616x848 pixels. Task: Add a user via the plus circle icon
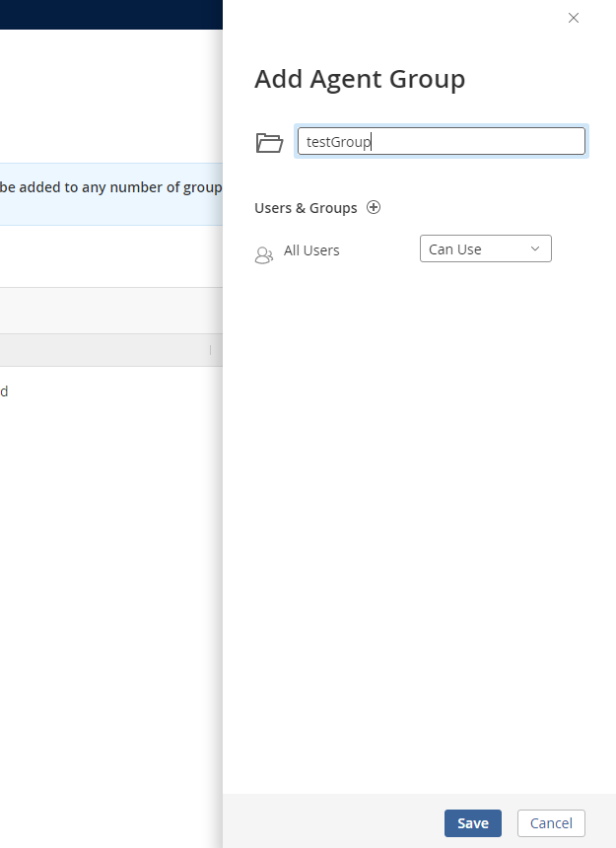pyautogui.click(x=374, y=207)
